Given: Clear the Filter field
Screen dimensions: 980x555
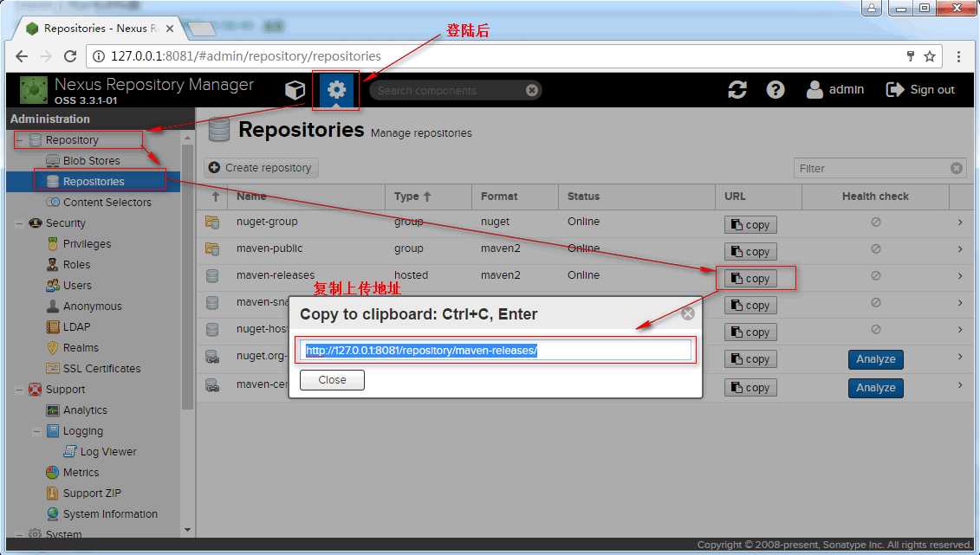Looking at the screenshot, I should click(x=957, y=168).
